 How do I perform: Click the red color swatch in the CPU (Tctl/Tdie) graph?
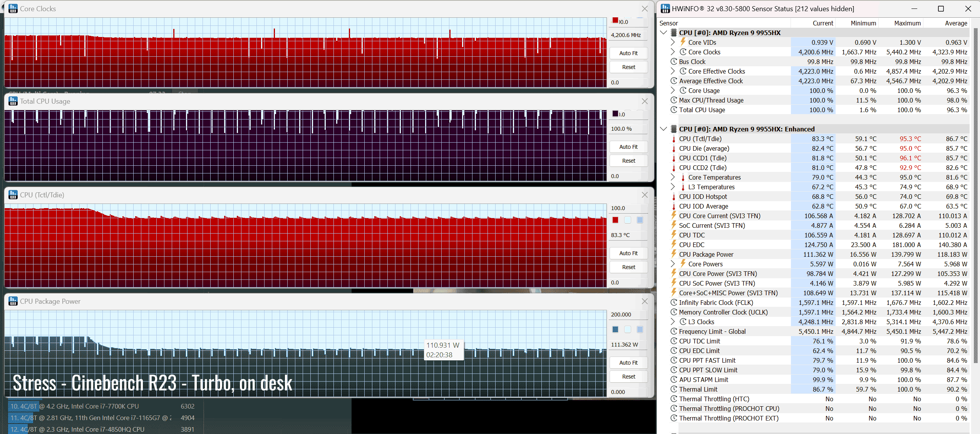click(x=615, y=220)
